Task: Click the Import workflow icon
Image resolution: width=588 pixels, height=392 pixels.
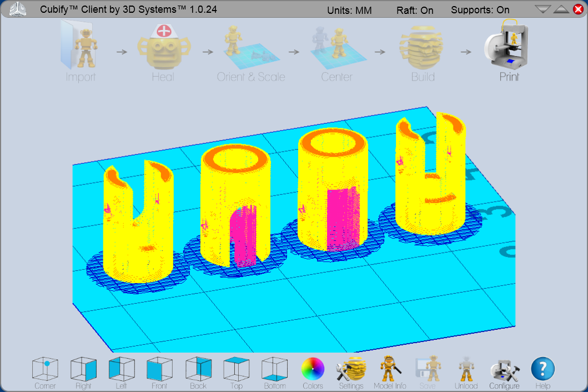Action: point(80,50)
